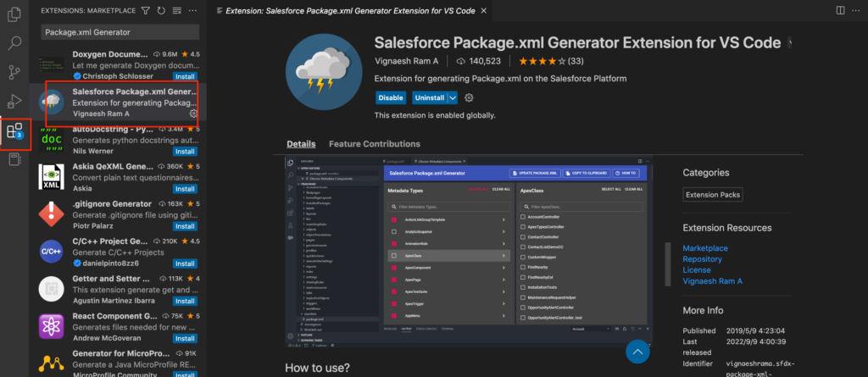The height and width of the screenshot is (377, 868).
Task: Expand the Uninstall dropdown arrow
Action: point(452,98)
